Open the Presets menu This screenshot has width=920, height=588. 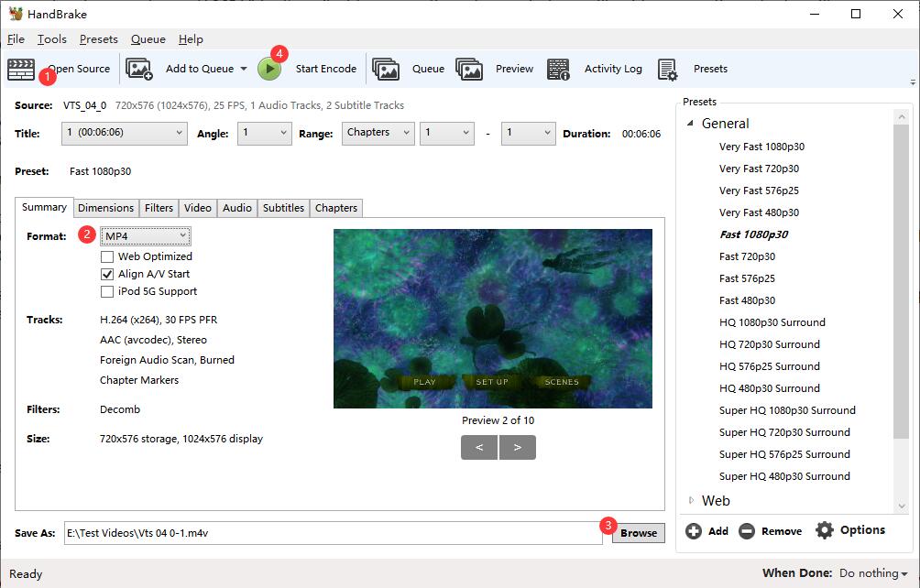point(99,39)
